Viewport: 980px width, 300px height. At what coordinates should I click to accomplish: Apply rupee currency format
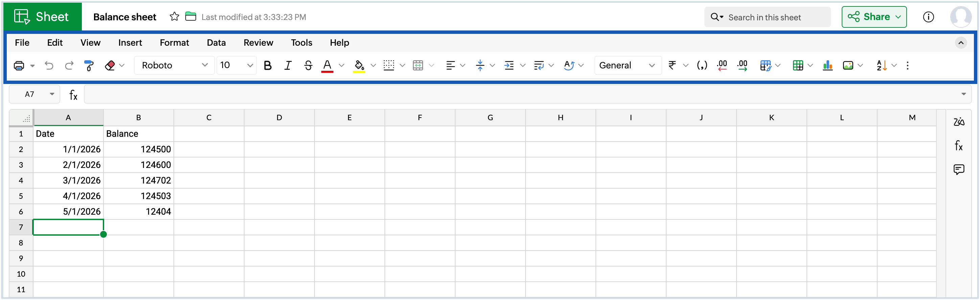click(x=672, y=65)
